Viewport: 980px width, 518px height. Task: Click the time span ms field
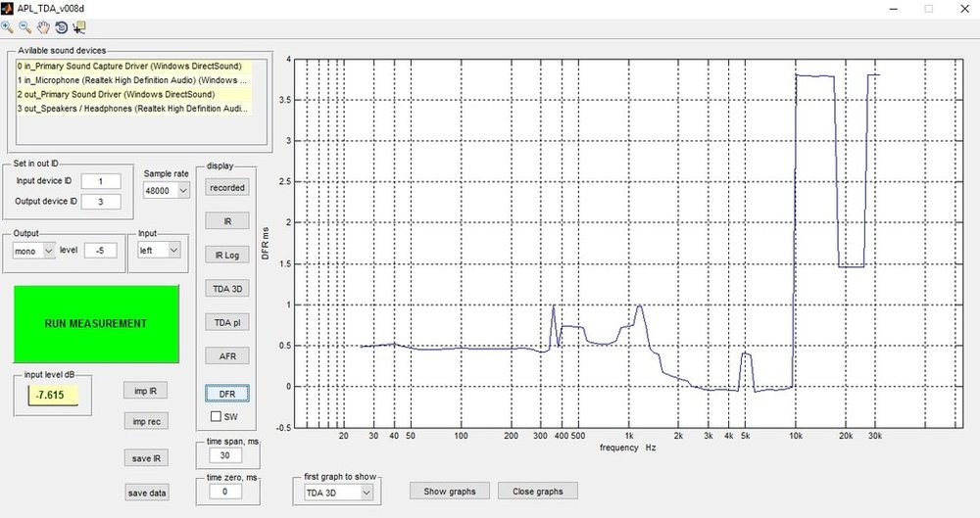click(x=225, y=455)
